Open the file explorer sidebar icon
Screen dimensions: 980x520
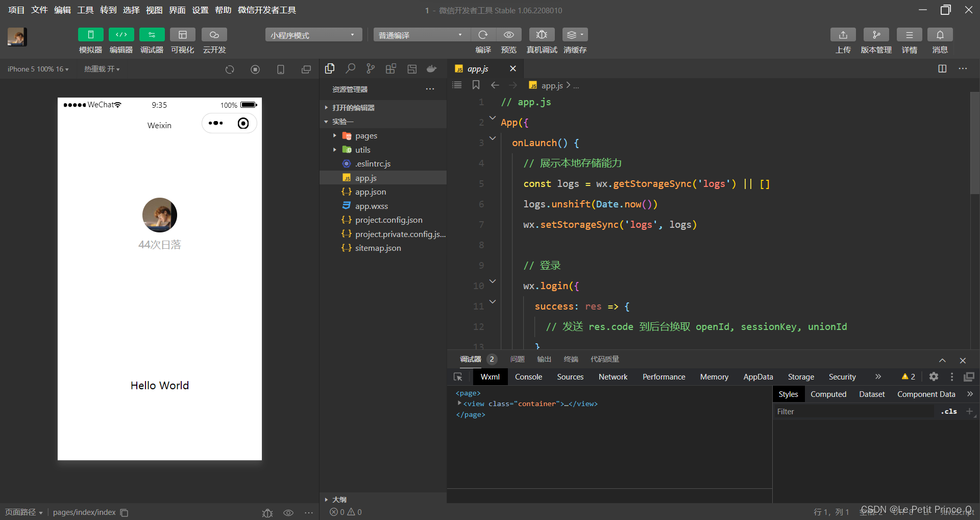pyautogui.click(x=330, y=68)
